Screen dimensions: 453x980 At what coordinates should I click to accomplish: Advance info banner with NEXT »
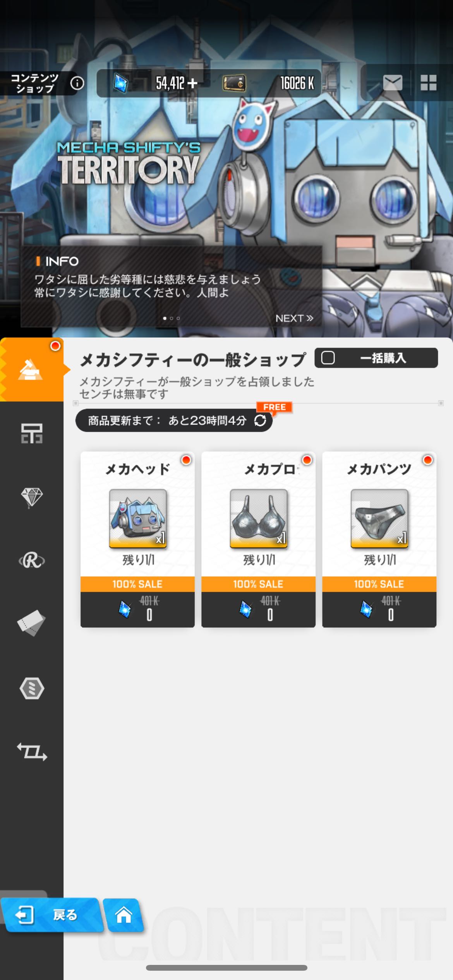294,318
